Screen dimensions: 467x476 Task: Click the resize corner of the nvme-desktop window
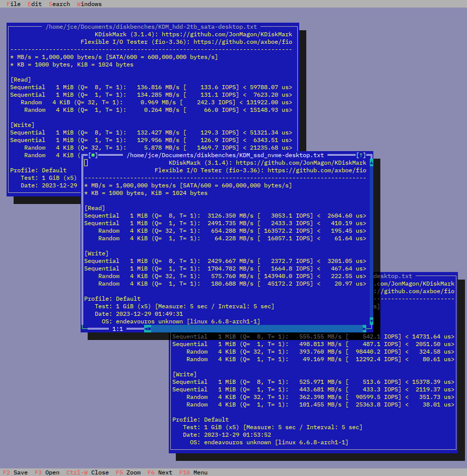tap(370, 329)
